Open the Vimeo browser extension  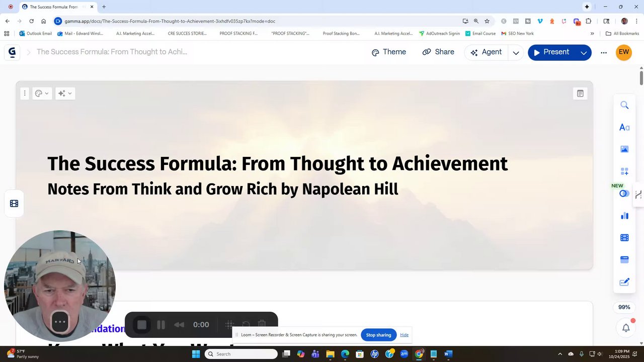coord(540,21)
